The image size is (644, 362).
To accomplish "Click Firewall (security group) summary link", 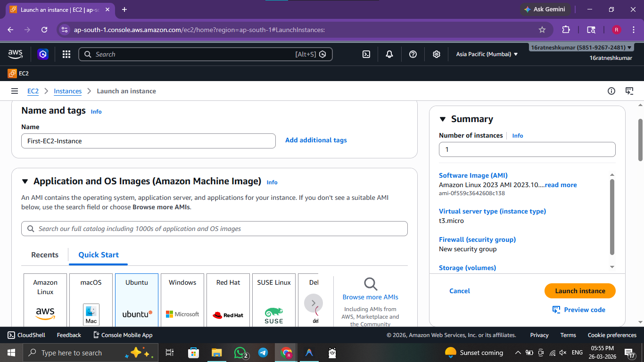I will pos(477,239).
